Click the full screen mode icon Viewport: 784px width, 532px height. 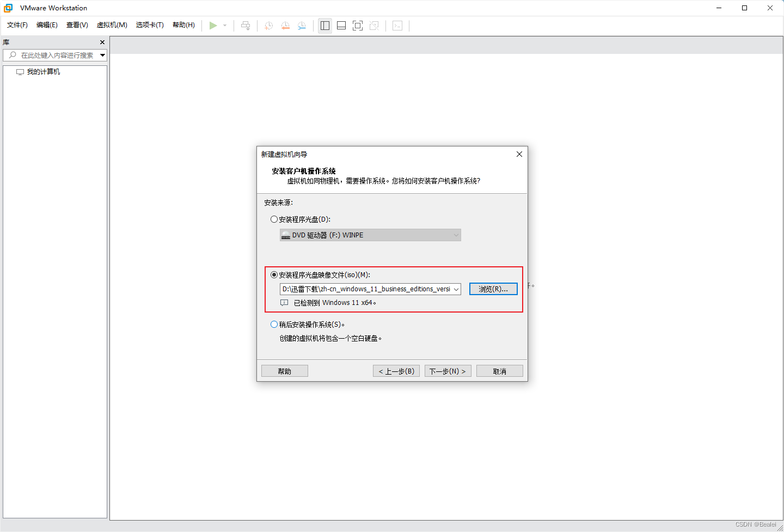click(x=358, y=26)
